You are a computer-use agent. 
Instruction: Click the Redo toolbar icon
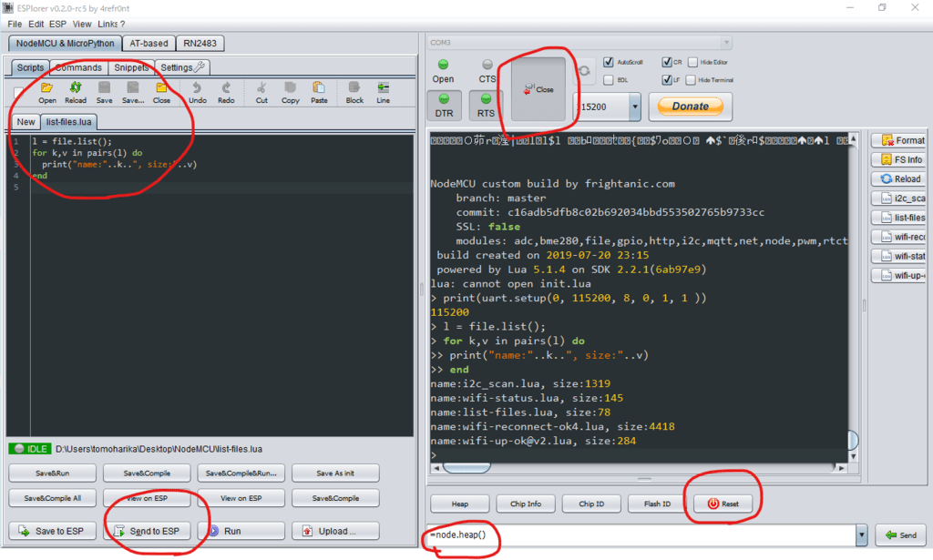pos(227,92)
